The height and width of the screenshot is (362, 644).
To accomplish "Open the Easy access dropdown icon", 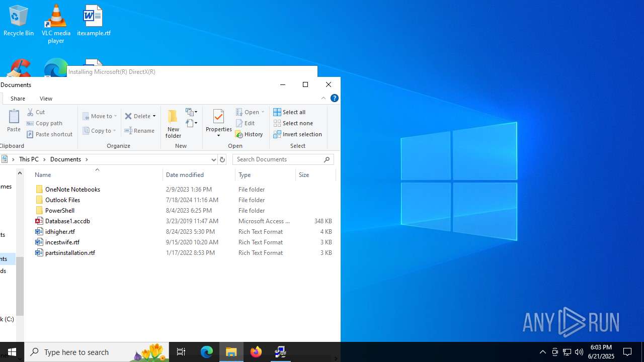I will tap(192, 123).
